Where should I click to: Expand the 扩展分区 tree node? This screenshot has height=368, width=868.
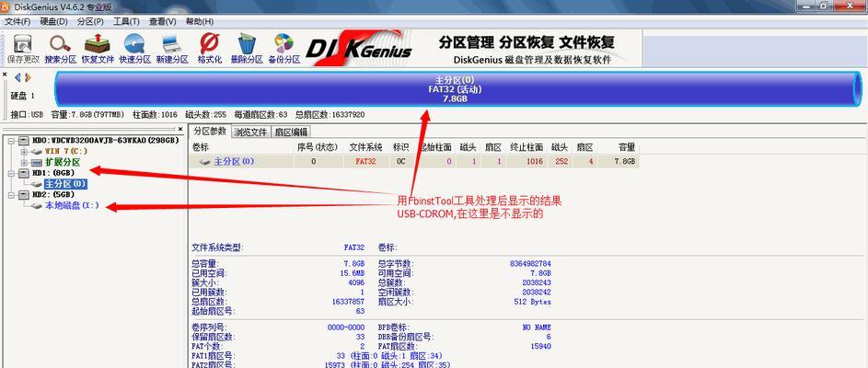(23, 162)
